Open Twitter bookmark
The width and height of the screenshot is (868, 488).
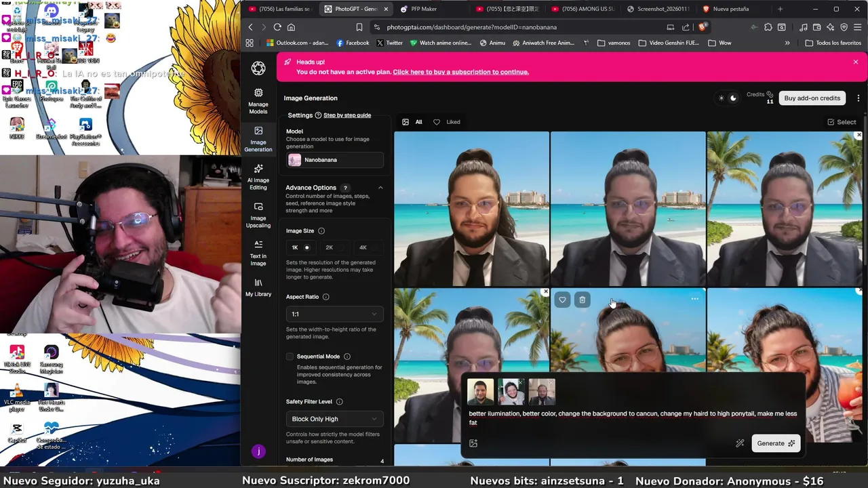(x=389, y=43)
